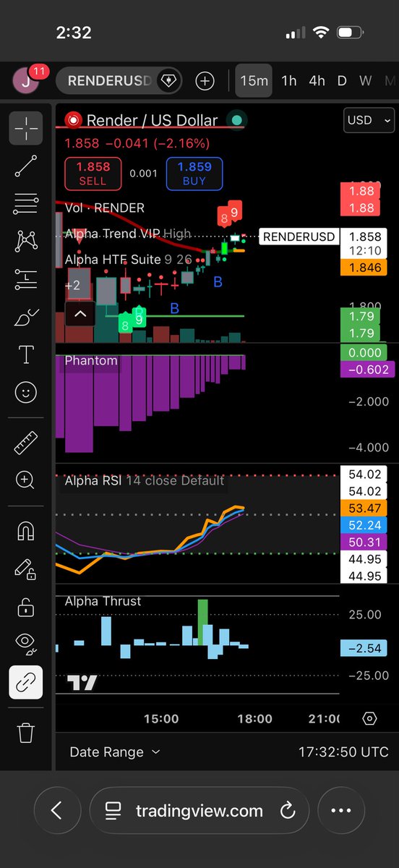Click the TradingView logo
This screenshot has height=868, width=399.
pos(82,682)
